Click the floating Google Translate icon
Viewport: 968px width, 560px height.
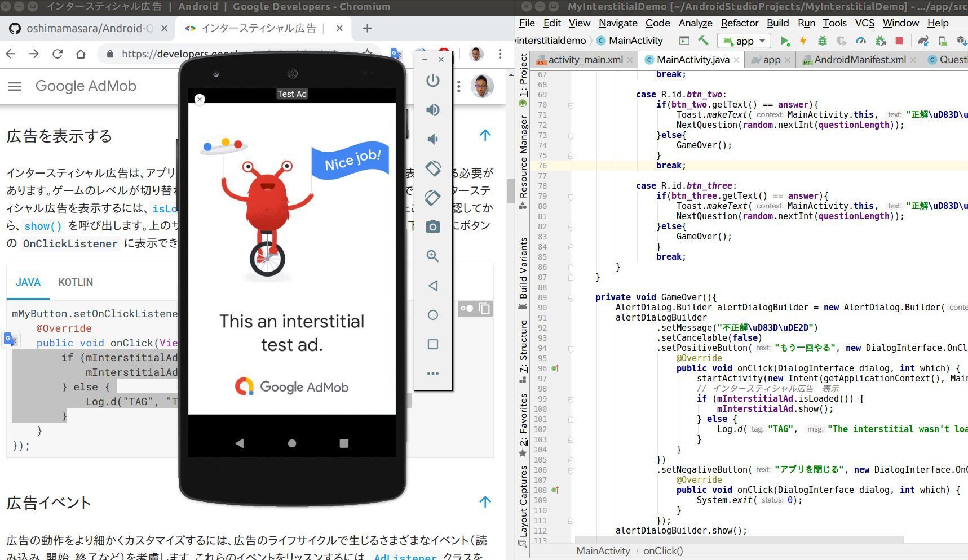pyautogui.click(x=11, y=339)
